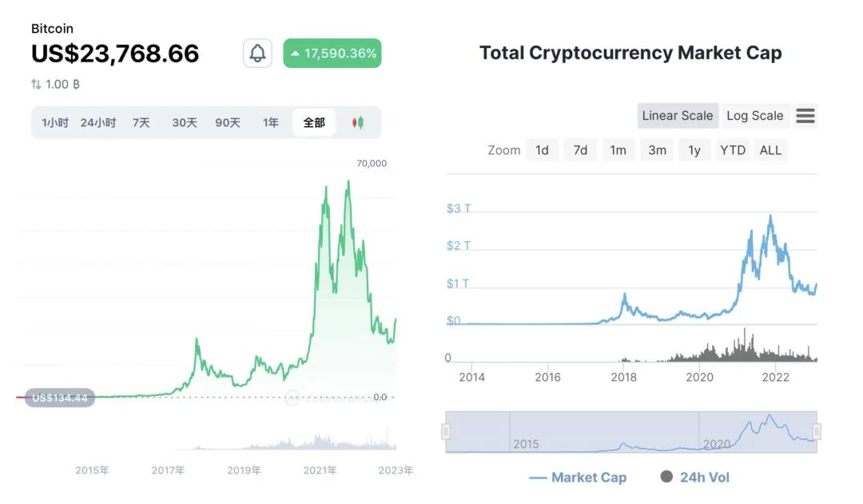
Task: Choose the 1小时 time range
Action: 55,123
